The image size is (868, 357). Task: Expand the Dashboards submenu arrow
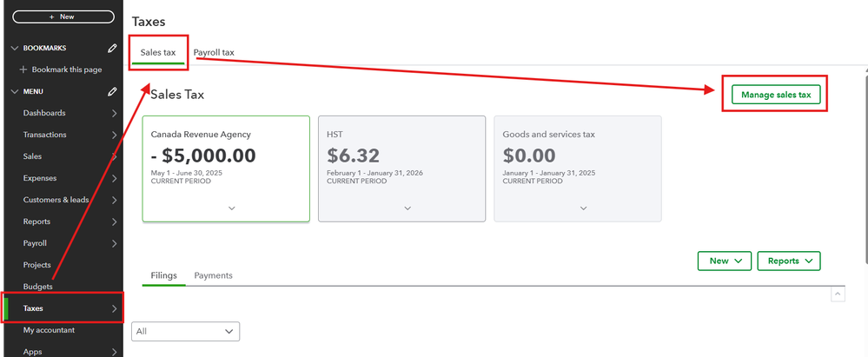tap(115, 113)
